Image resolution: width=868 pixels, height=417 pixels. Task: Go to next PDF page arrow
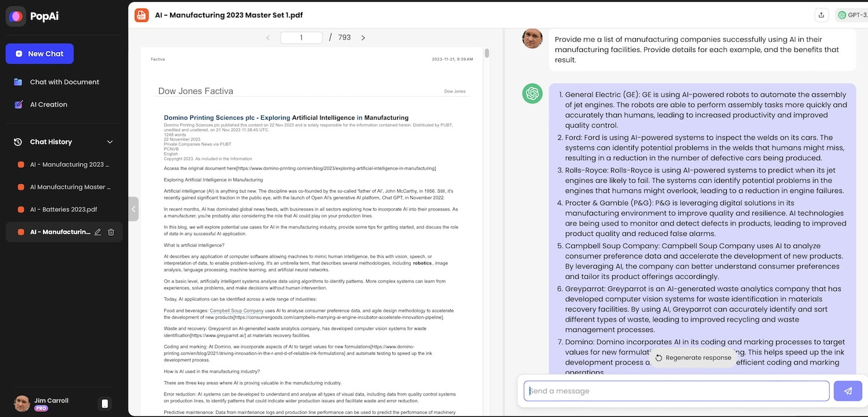pos(363,38)
